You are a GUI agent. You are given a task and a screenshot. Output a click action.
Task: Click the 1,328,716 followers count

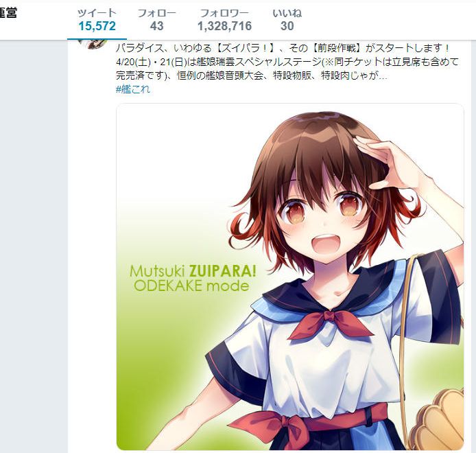(x=225, y=26)
